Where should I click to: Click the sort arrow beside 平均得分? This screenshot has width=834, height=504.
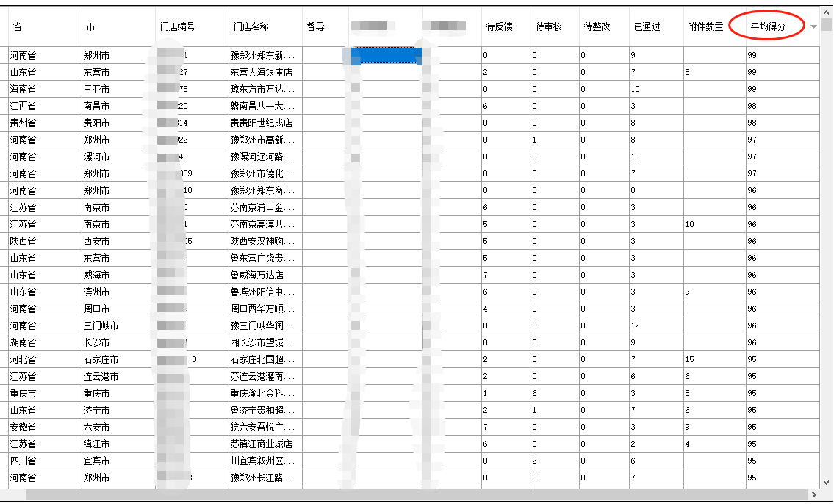pyautogui.click(x=813, y=27)
